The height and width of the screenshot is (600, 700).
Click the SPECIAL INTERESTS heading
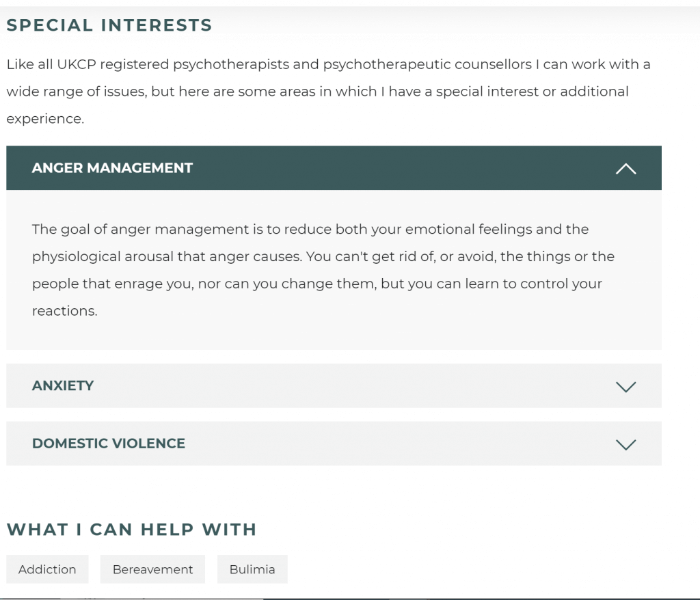point(109,25)
